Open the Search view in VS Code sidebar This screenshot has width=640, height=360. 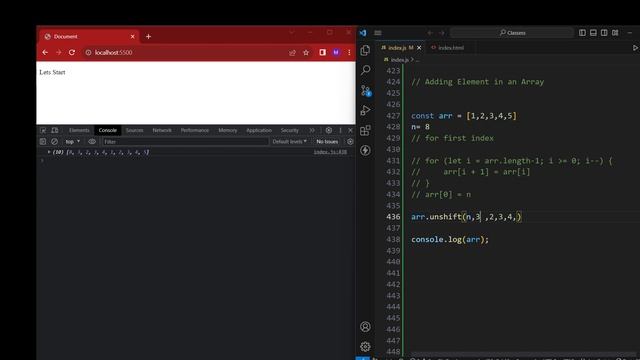coord(365,70)
